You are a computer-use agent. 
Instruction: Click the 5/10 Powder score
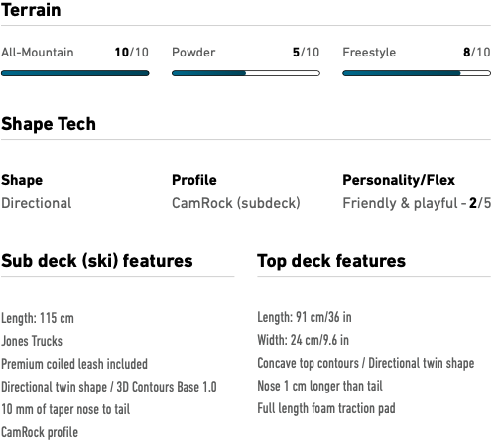point(306,53)
